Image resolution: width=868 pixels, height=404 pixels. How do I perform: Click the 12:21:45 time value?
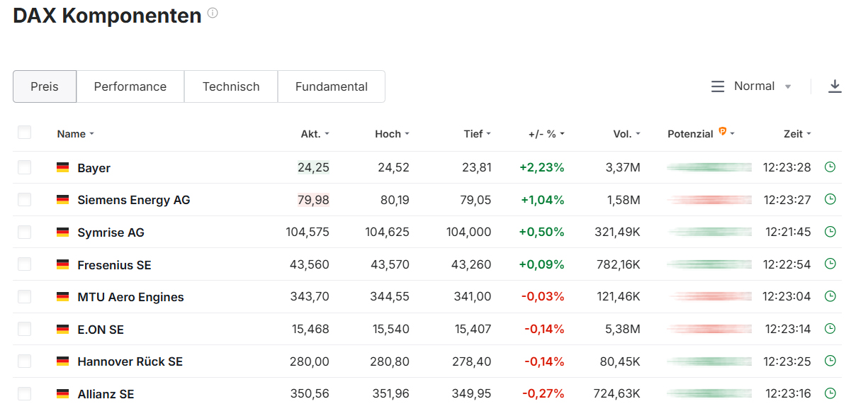788,232
